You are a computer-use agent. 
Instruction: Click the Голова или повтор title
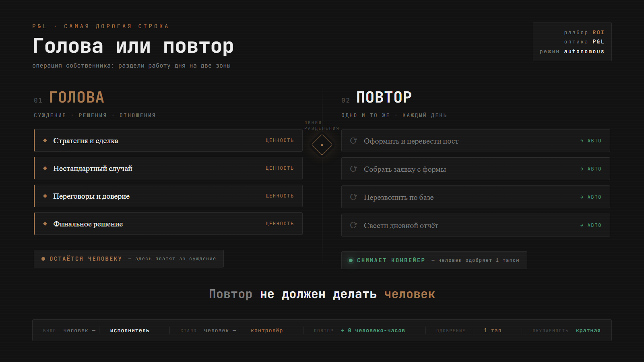pos(133,46)
